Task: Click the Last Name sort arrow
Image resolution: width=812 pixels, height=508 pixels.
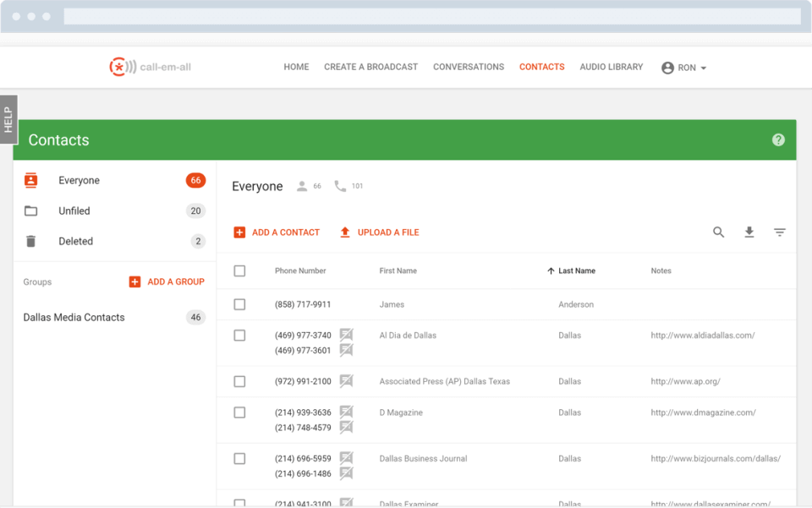Action: 551,270
